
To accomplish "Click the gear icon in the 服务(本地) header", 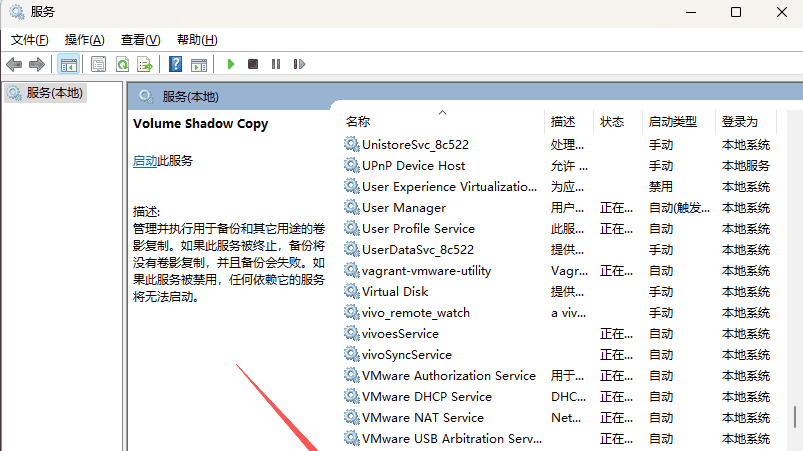I will [146, 96].
